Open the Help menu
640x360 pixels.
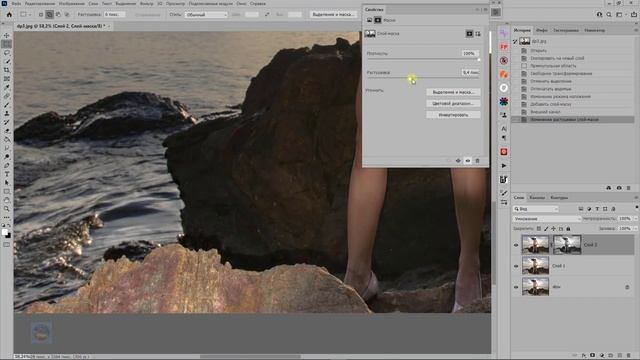(x=258, y=3)
